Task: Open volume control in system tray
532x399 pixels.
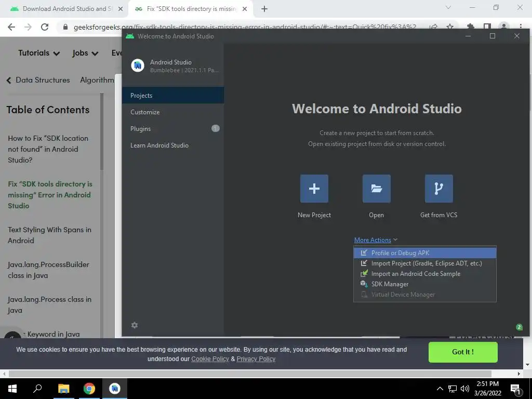Action: [465, 389]
